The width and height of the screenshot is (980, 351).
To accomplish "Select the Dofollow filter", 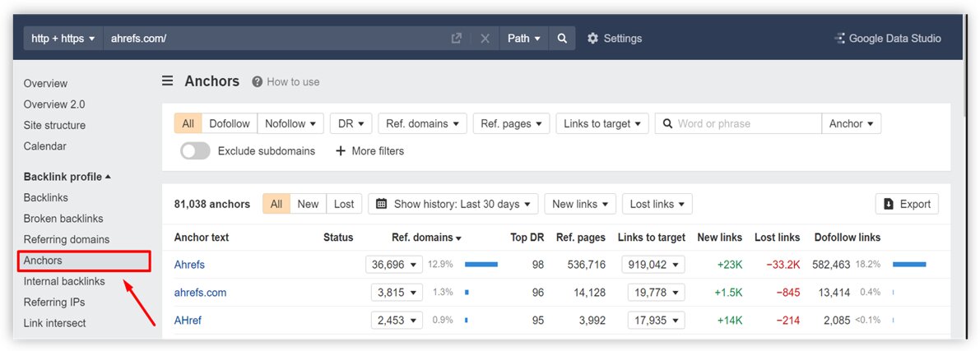I will 230,123.
